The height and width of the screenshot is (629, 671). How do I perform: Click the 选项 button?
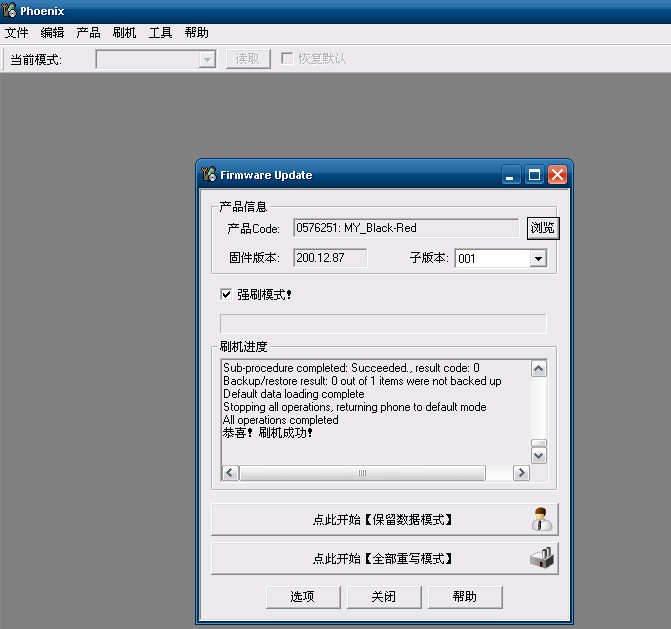point(303,597)
